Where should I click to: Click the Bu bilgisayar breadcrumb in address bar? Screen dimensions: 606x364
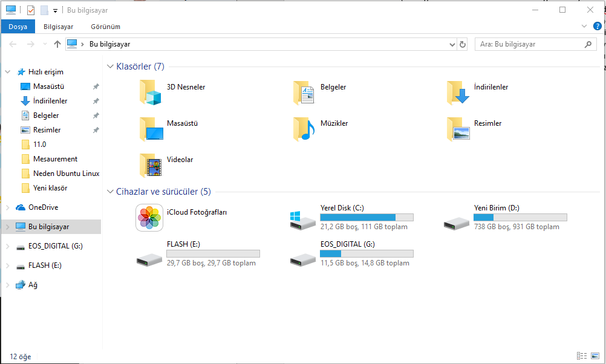109,44
